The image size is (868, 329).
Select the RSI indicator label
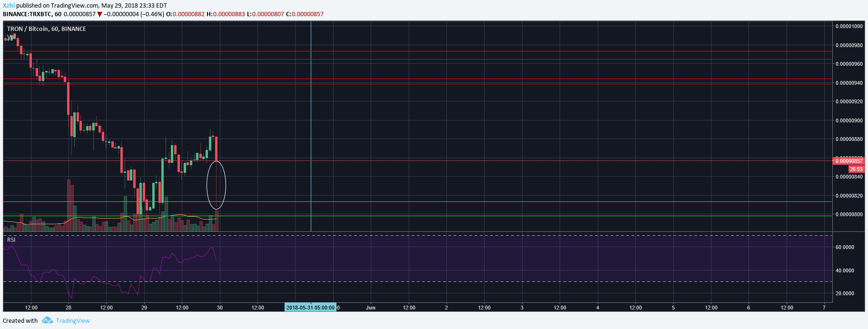11,239
